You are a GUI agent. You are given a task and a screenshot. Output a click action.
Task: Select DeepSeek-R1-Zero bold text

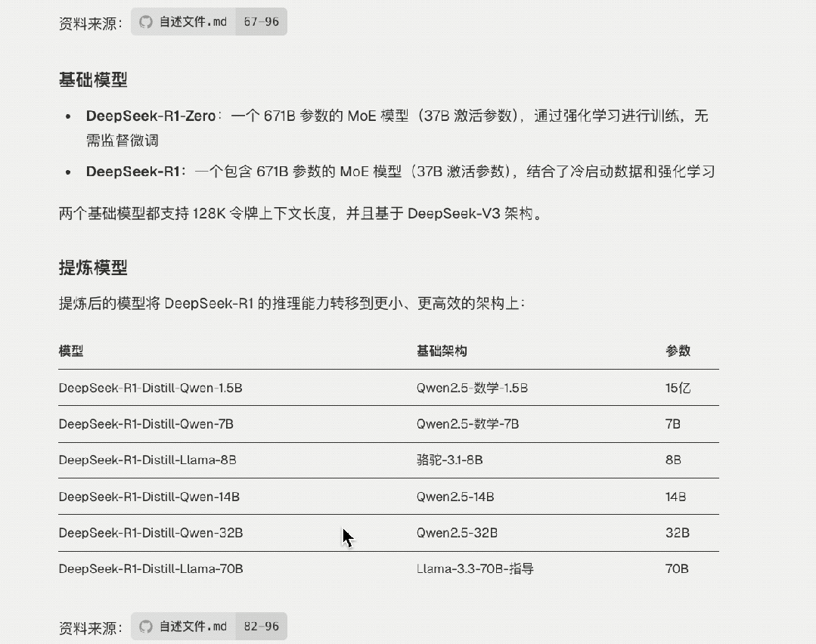[x=151, y=116]
